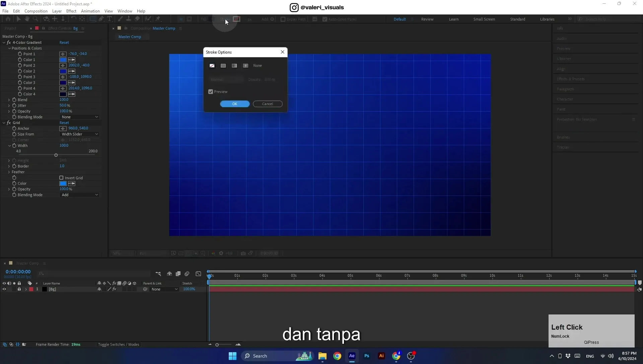The height and width of the screenshot is (364, 643).
Task: Open Photoshop from the taskbar
Action: [367, 356]
